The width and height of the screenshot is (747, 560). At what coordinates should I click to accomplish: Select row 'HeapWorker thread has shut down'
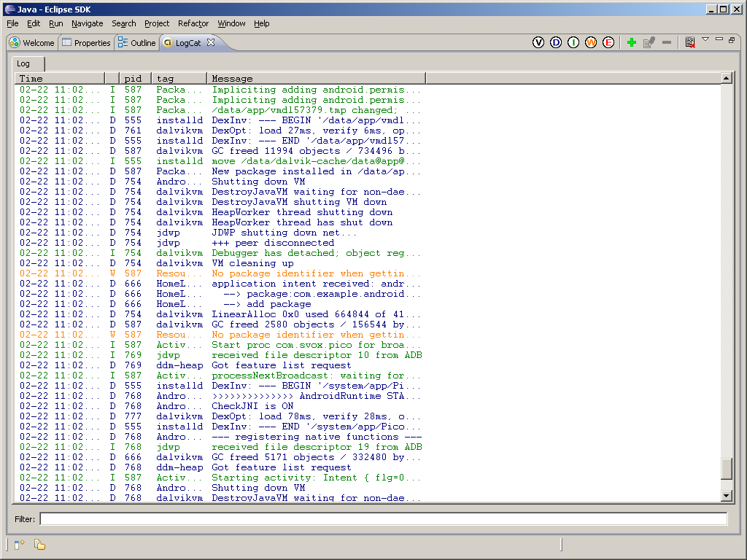(x=367, y=222)
